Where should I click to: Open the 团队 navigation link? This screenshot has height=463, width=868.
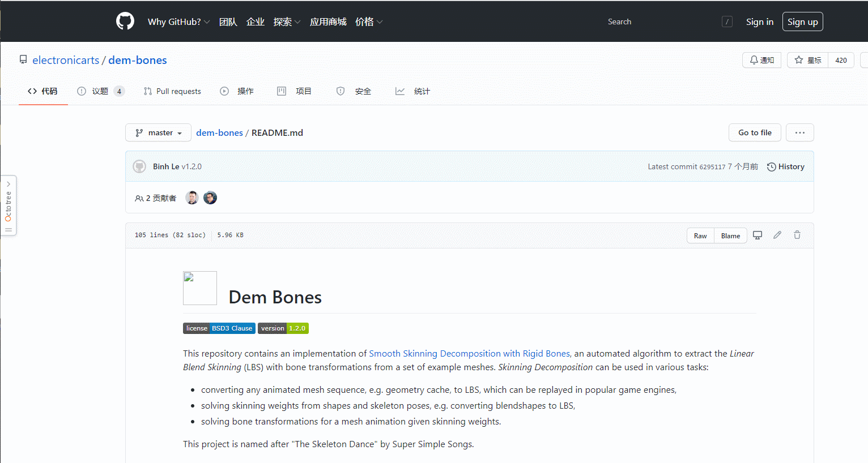click(228, 22)
